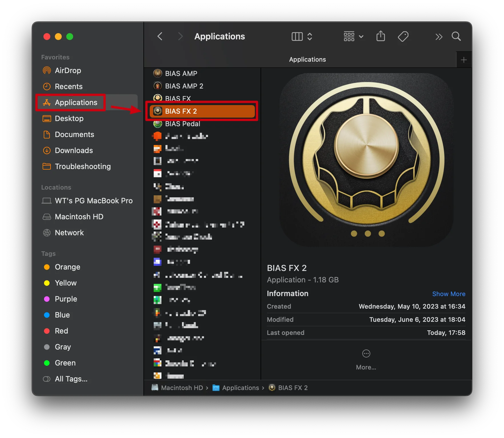The width and height of the screenshot is (504, 438).
Task: Click the Tags icon in toolbar
Action: [x=403, y=37]
